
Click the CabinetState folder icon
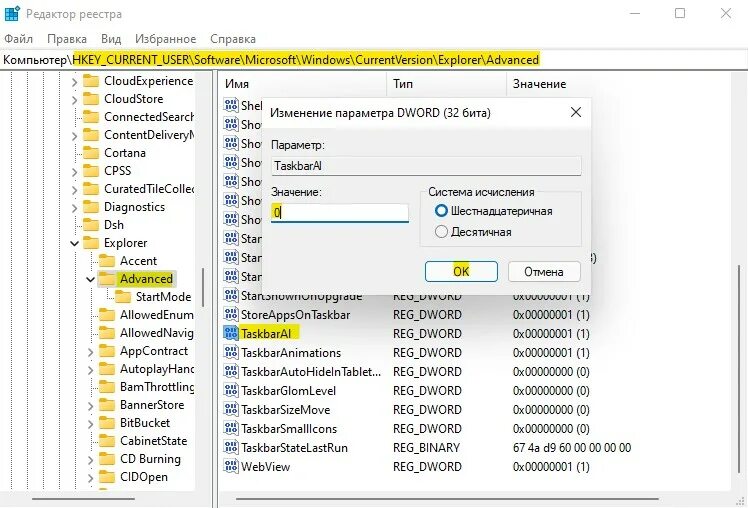click(x=107, y=441)
